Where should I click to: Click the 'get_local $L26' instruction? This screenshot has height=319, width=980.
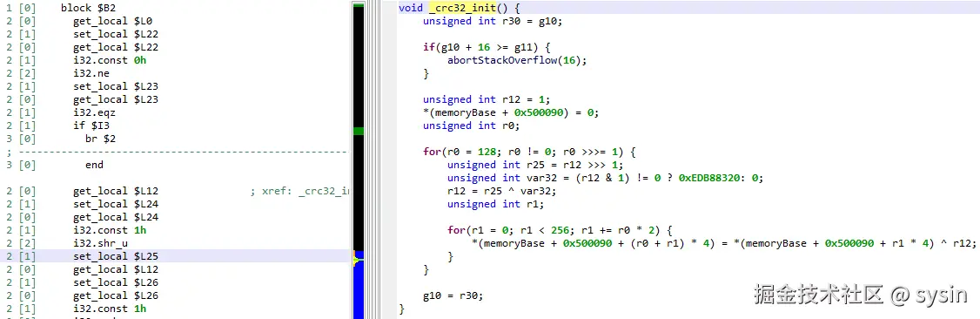click(116, 295)
